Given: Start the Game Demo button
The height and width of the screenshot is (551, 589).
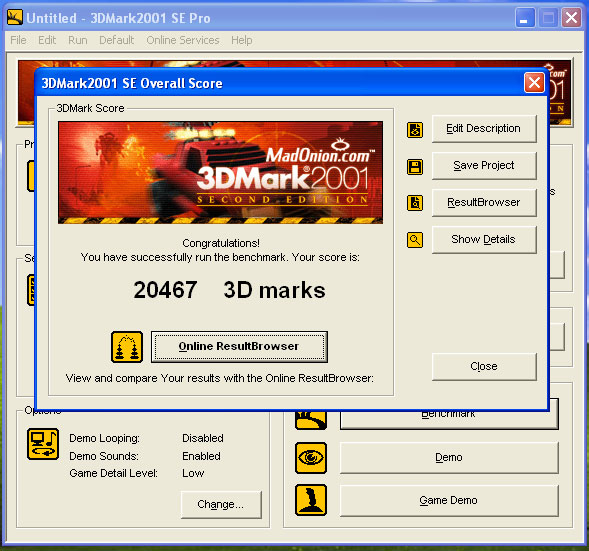Looking at the screenshot, I should (449, 500).
